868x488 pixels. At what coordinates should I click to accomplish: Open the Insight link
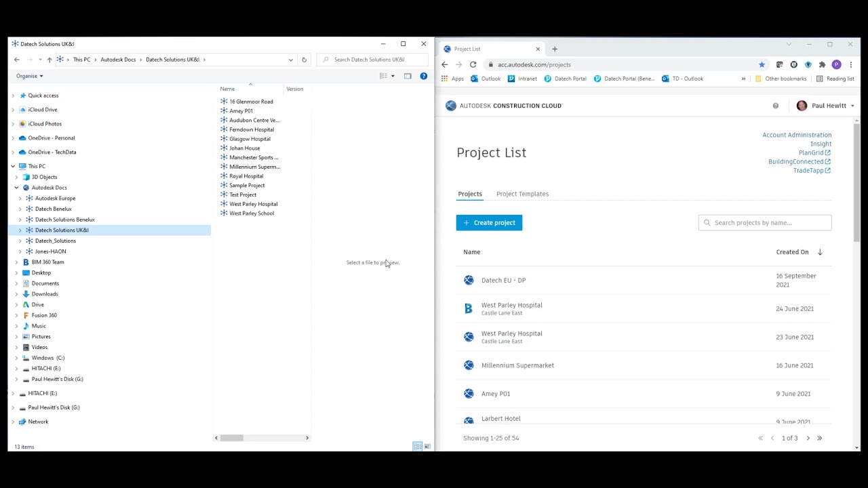821,144
